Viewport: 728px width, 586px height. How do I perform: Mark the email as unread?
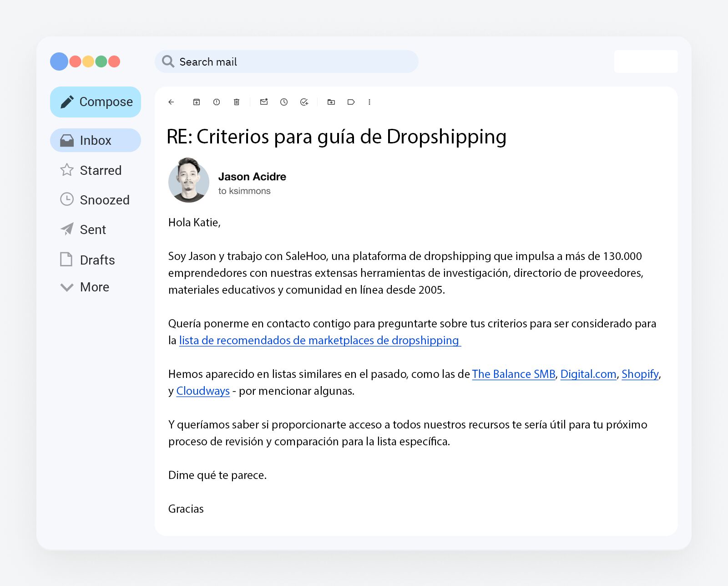263,102
